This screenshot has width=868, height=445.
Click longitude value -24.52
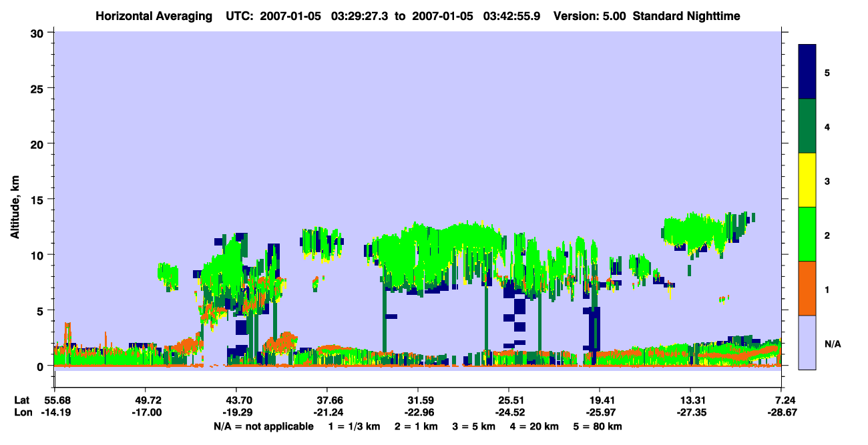(x=509, y=413)
